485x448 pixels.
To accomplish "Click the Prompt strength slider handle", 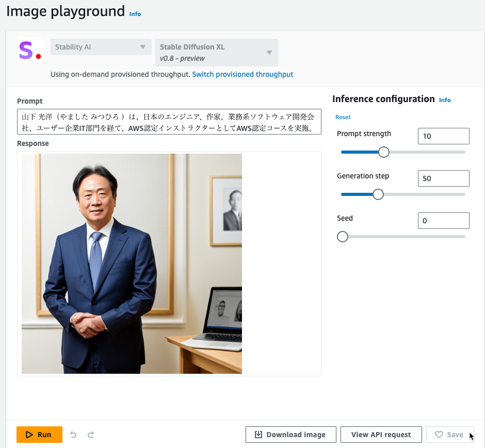I will click(384, 152).
